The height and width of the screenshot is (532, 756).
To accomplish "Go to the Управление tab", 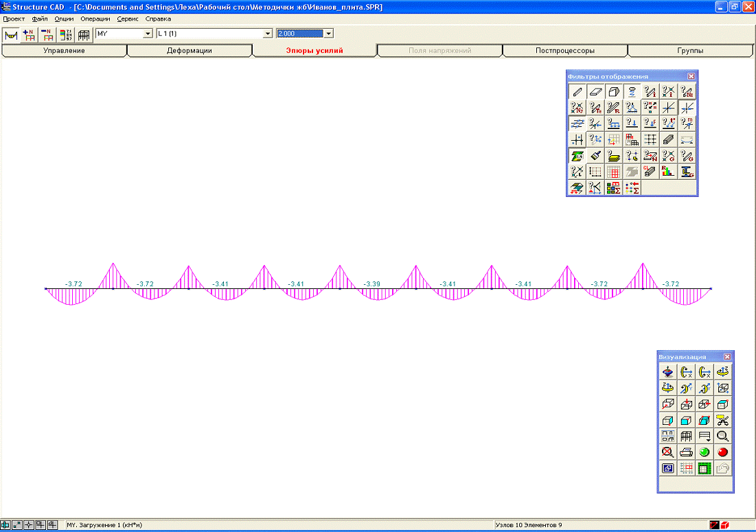I will coord(65,51).
